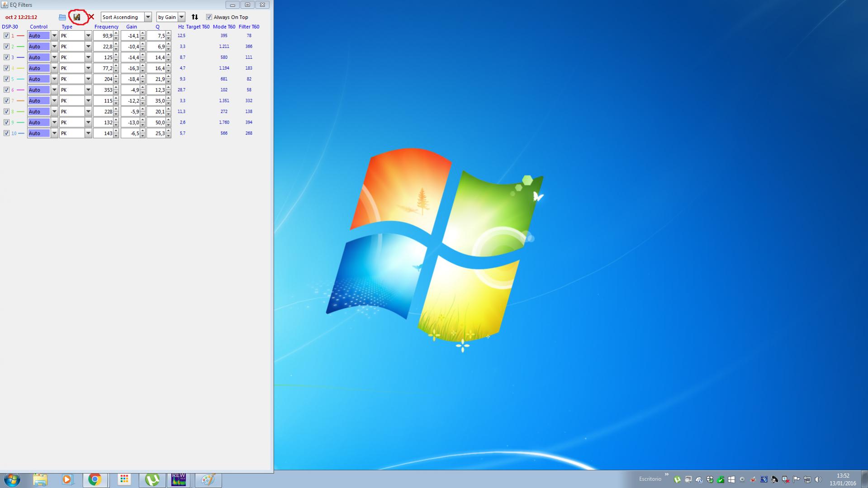
Task: Click the Q field showing 50,0
Action: pyautogui.click(x=156, y=123)
